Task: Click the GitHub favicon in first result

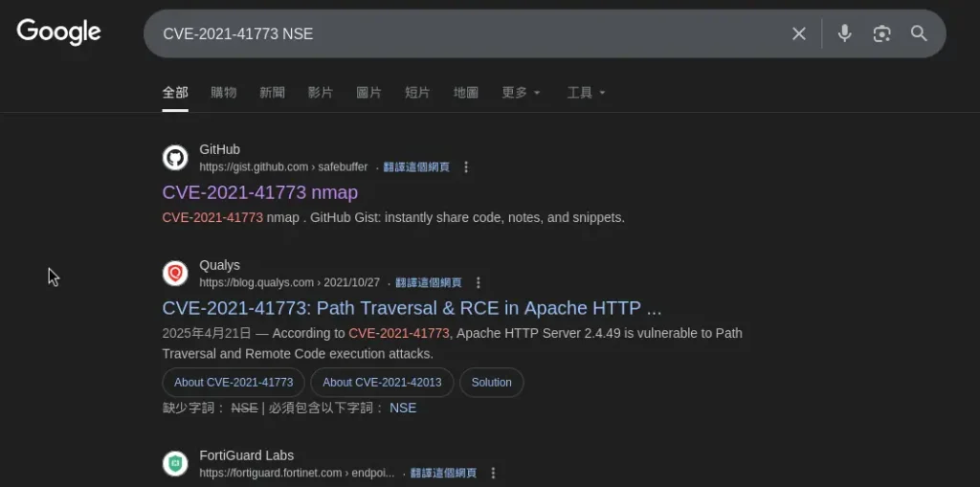Action: click(x=175, y=158)
